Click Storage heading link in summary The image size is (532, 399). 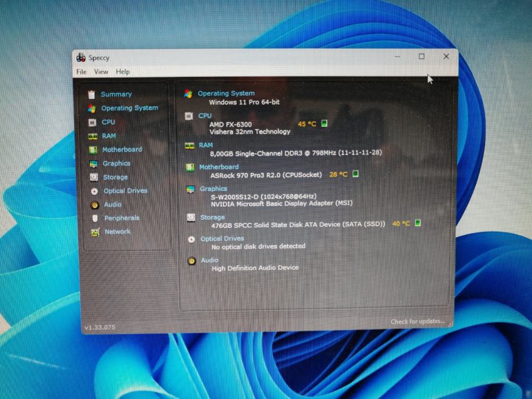(x=212, y=217)
